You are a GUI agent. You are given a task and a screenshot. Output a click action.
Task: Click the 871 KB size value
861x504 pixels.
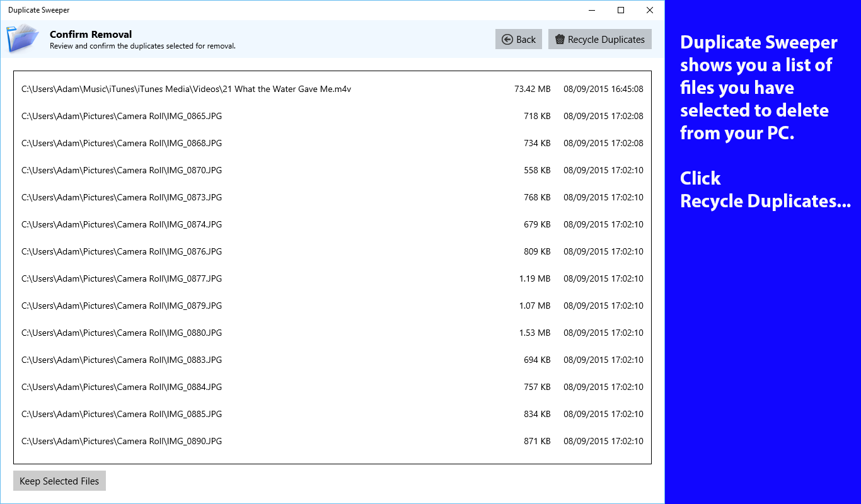pos(537,442)
